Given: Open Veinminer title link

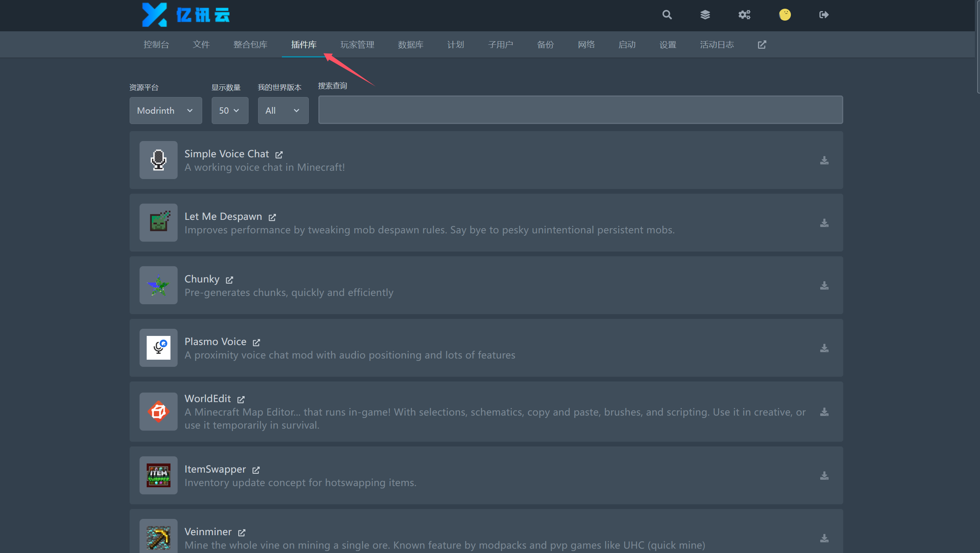Looking at the screenshot, I should 208,532.
